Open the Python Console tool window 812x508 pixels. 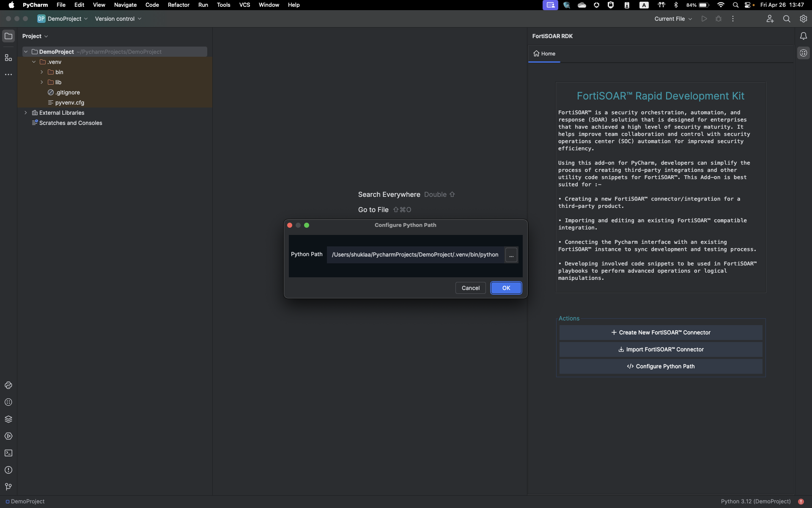8,385
